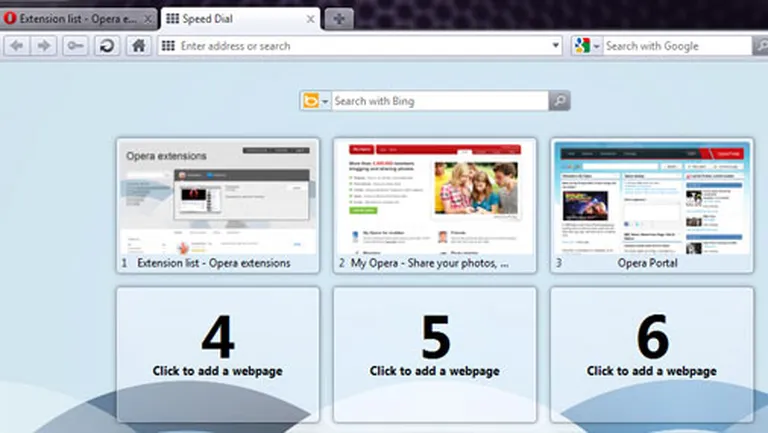Focus the Enter address or search field

point(362,46)
